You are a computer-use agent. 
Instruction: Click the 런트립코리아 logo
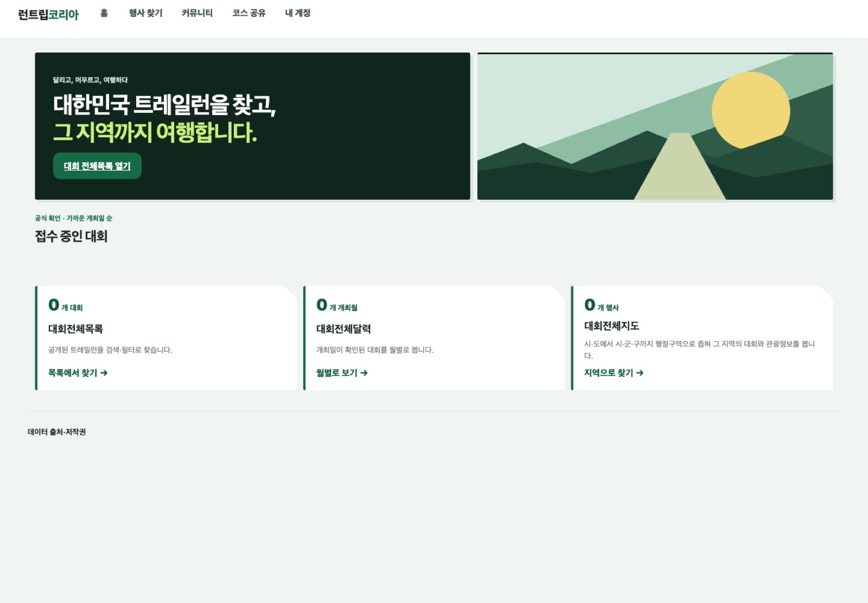point(48,15)
